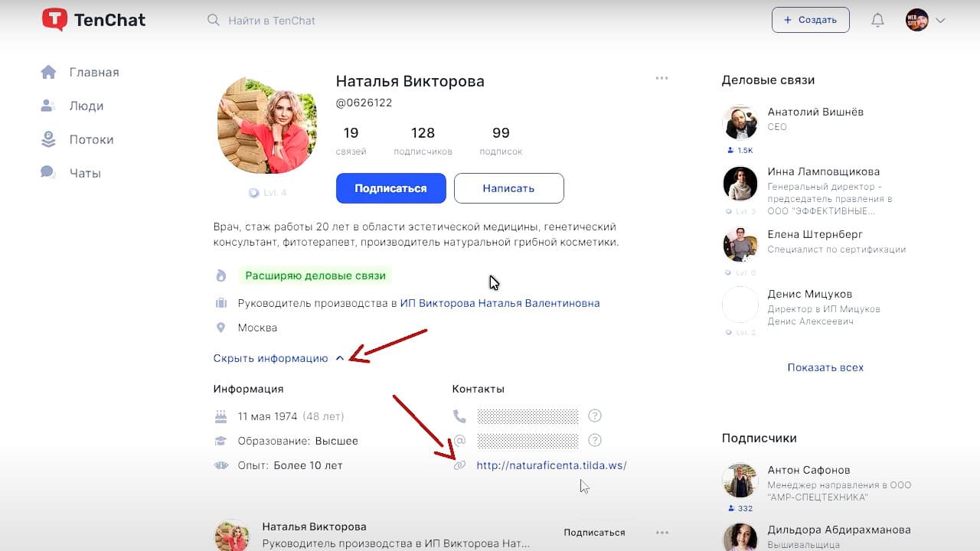The image size is (980, 551).
Task: Click the Создать button
Action: coord(810,20)
